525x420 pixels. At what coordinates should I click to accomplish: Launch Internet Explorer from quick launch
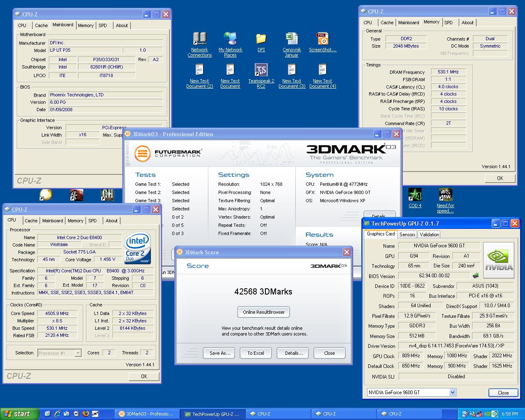[57, 414]
